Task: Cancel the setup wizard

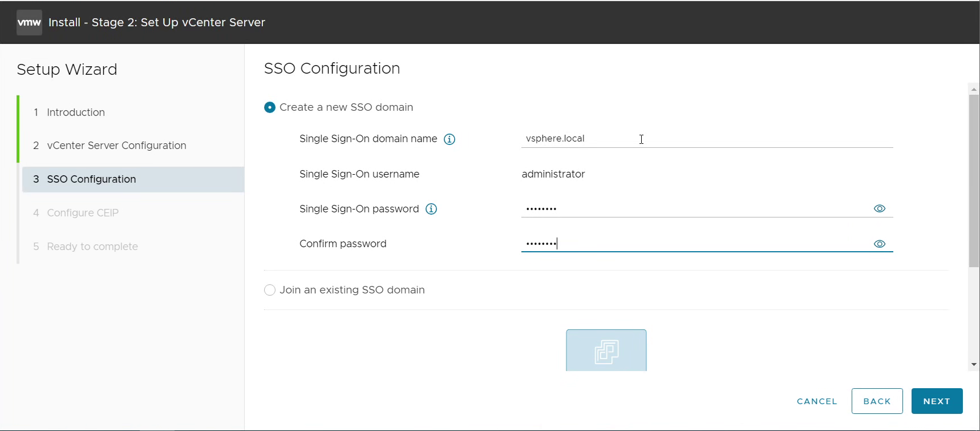Action: pos(817,401)
